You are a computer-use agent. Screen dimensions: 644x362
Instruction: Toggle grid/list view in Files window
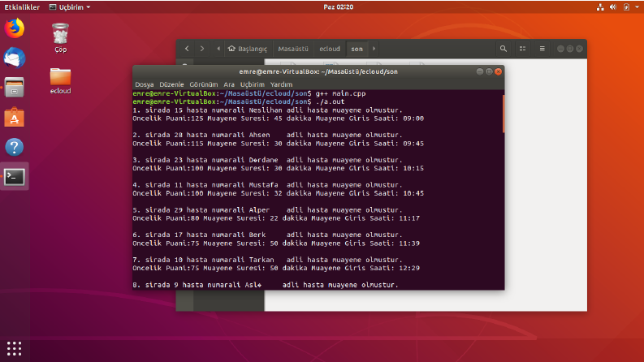tap(522, 49)
